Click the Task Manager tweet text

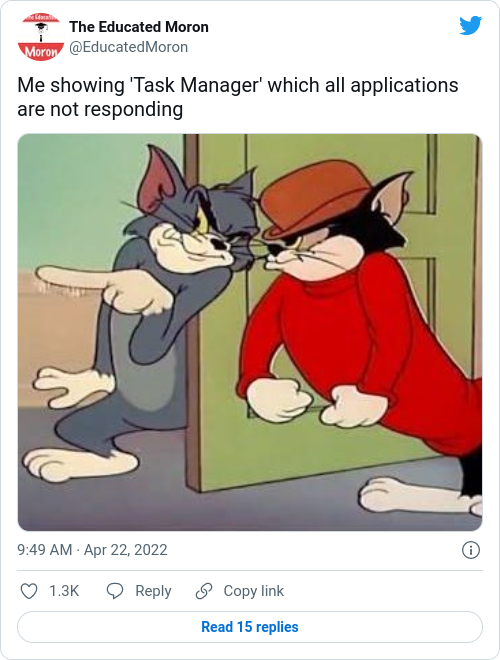pyautogui.click(x=238, y=97)
